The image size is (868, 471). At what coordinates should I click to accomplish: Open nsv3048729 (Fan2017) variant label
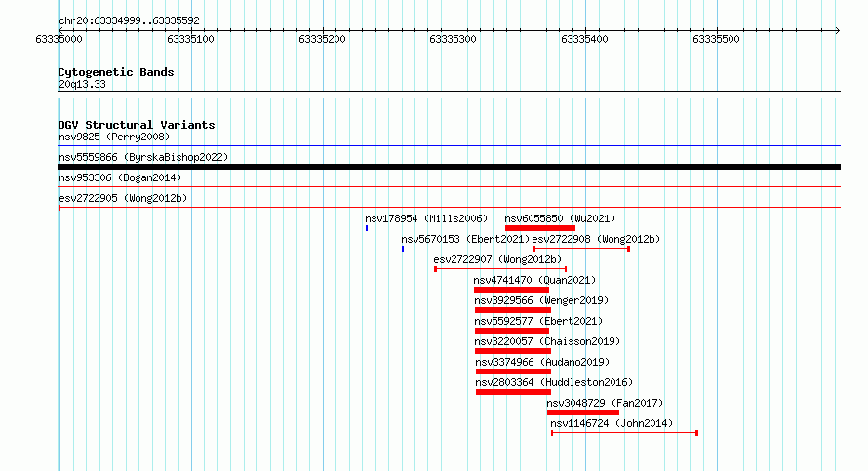(x=605, y=403)
